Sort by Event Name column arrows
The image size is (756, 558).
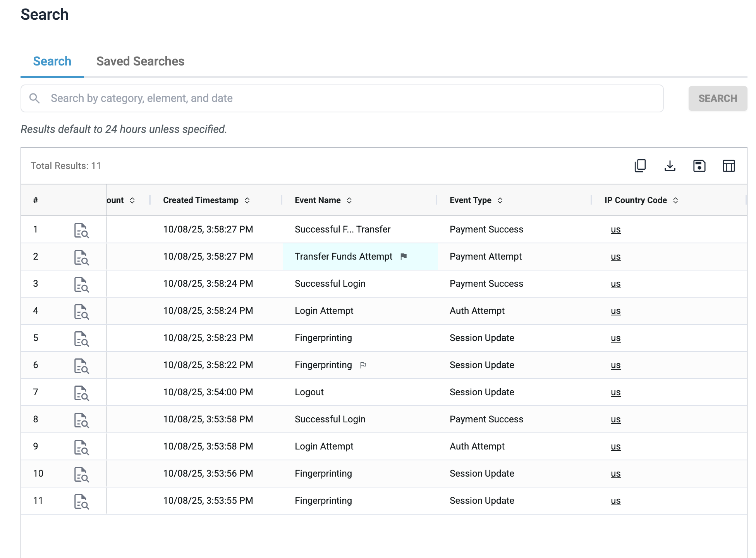pyautogui.click(x=349, y=200)
